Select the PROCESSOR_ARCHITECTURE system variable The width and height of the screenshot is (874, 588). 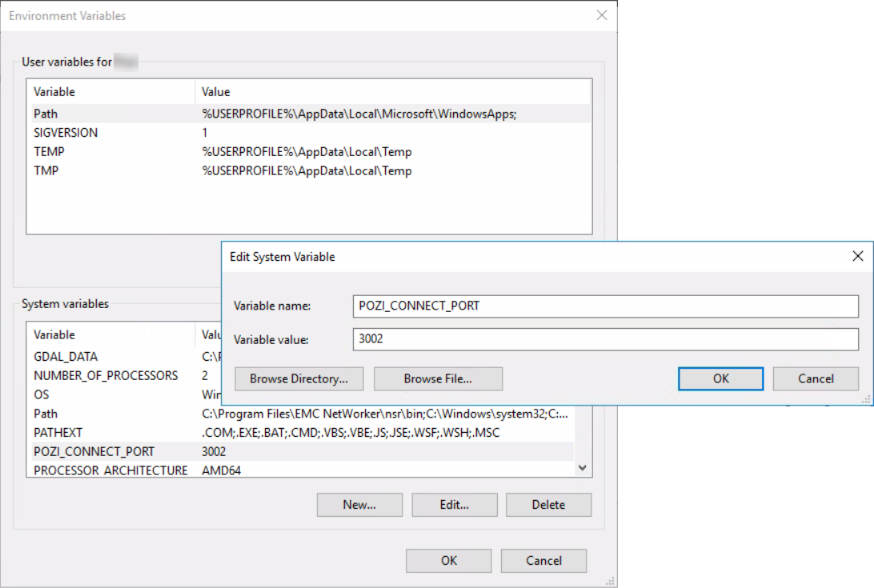301,470
